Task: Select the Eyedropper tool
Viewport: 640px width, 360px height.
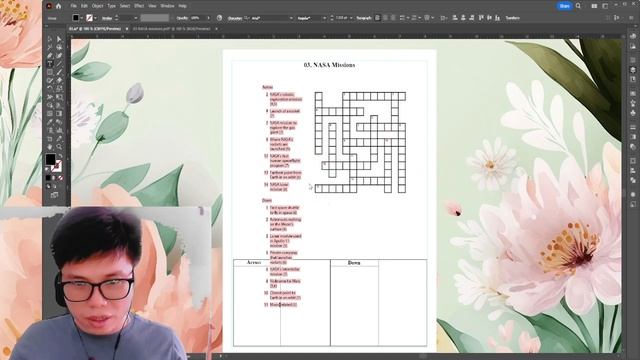Action: (x=50, y=122)
